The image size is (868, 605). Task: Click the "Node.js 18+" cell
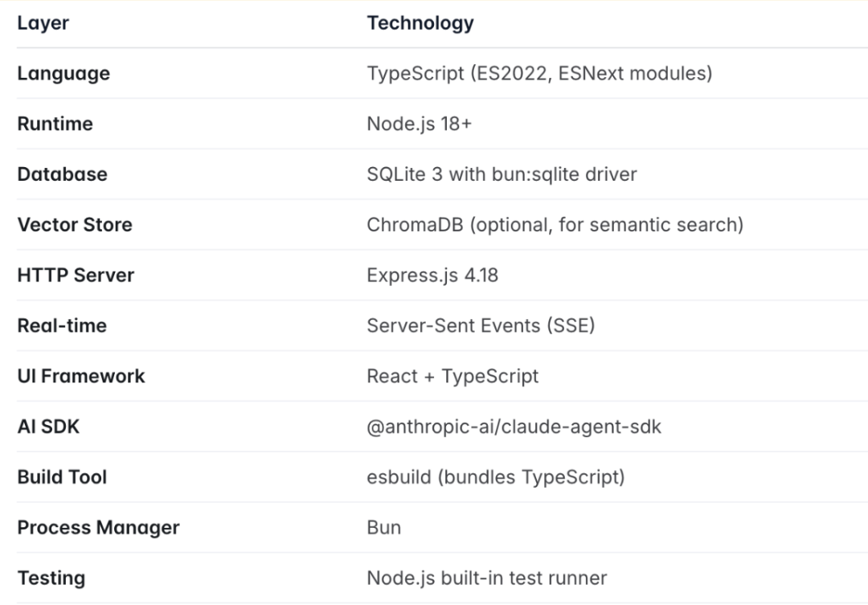(420, 124)
